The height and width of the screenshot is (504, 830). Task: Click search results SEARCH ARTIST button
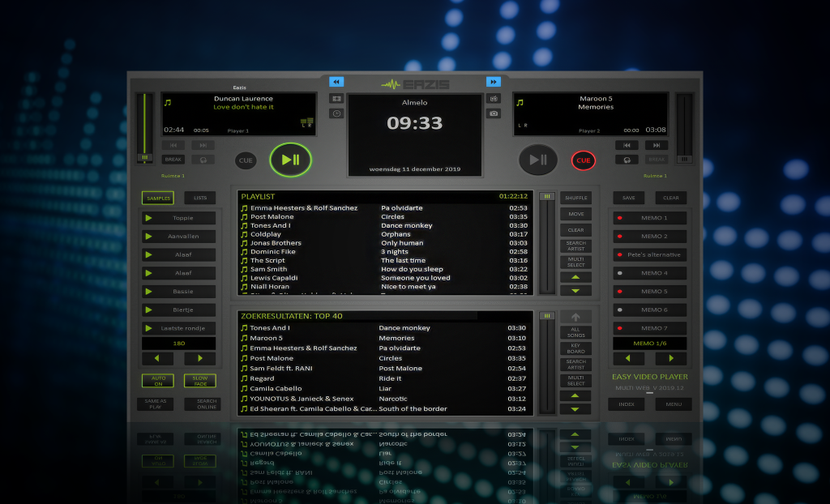coord(576,365)
